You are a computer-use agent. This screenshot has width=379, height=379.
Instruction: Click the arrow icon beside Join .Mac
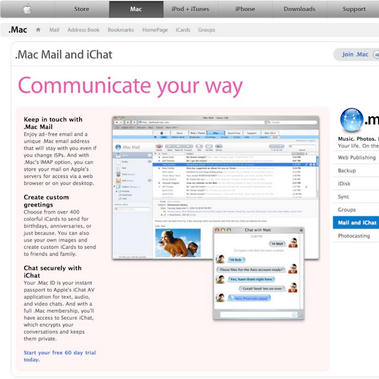(x=376, y=54)
